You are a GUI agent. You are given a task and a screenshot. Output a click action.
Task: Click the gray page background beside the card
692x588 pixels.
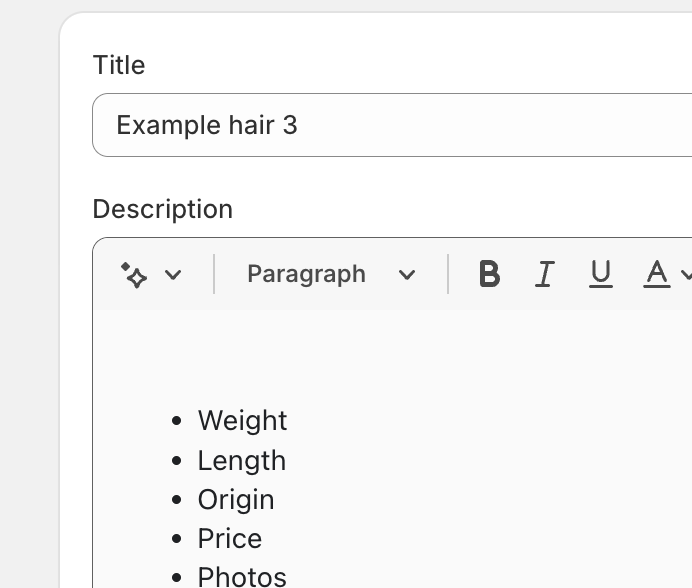(x=28, y=300)
